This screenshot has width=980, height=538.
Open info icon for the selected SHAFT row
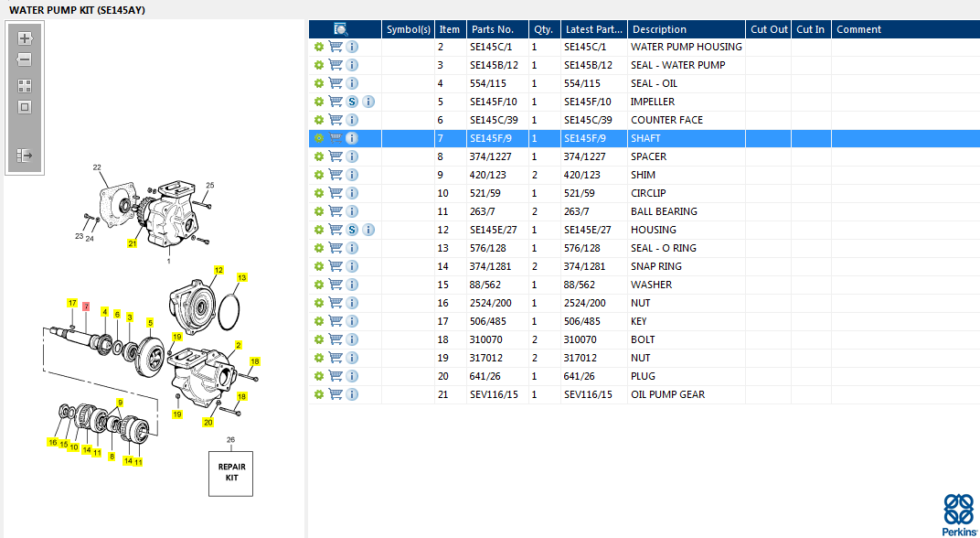pyautogui.click(x=352, y=138)
